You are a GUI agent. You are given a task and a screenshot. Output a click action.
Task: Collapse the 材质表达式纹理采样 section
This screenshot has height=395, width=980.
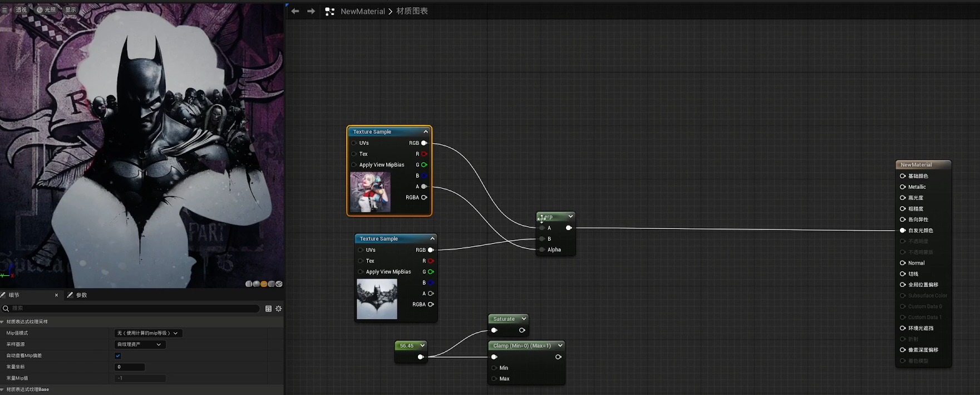tap(2, 322)
